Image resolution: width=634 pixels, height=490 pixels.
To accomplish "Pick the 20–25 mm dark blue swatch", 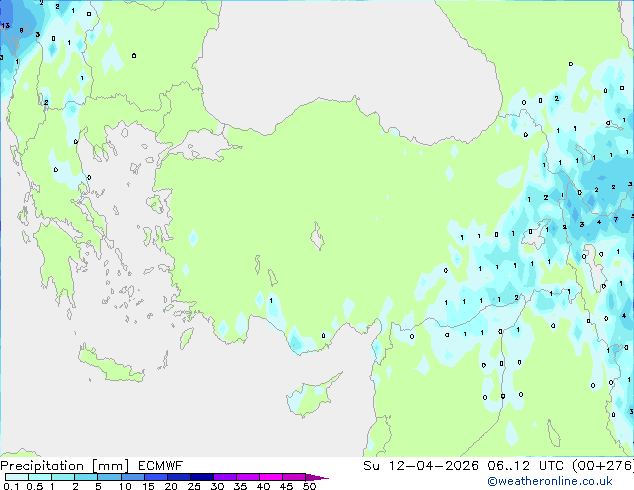I will (x=178, y=477).
